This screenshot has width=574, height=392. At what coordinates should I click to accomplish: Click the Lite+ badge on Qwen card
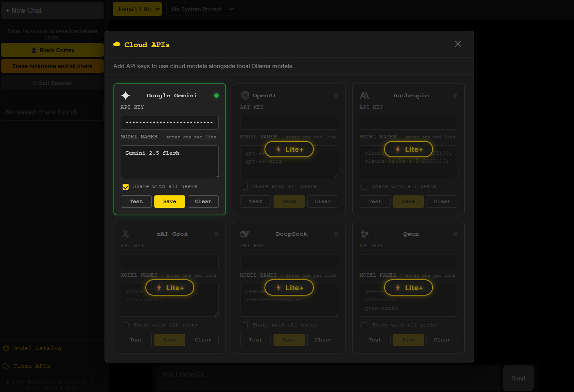[x=409, y=287]
